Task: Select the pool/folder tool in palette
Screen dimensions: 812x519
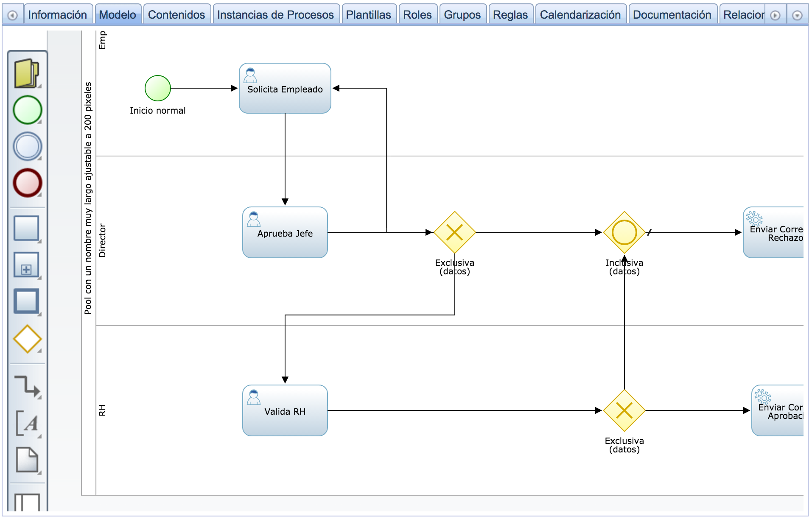Action: click(27, 73)
